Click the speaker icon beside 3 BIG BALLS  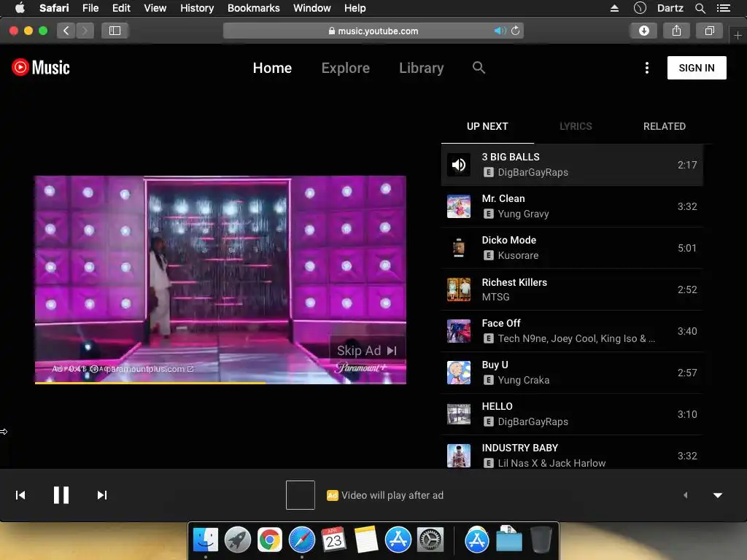[x=459, y=165]
